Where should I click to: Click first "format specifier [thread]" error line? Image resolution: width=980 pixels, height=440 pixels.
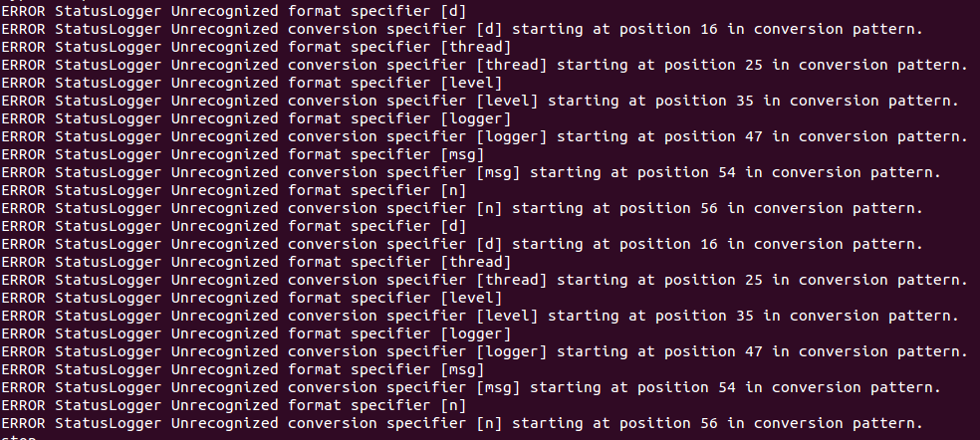click(x=256, y=47)
